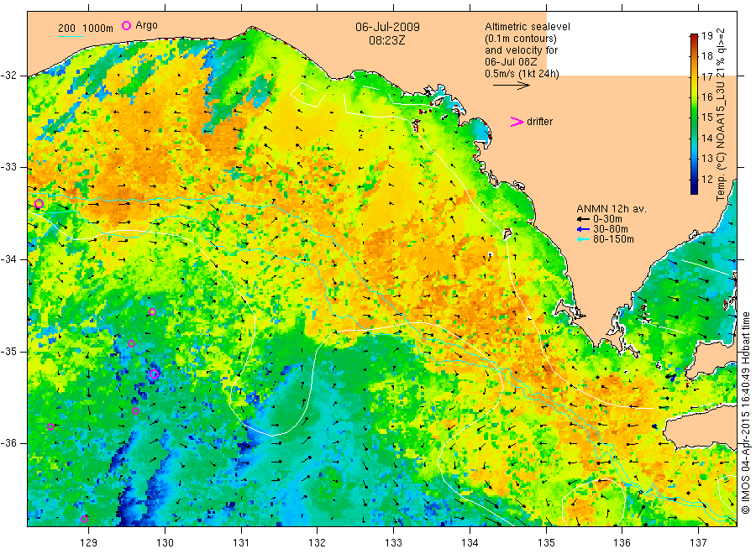Screen dimensions: 756x554
Task: Click the blue 30-80m ANMN arrow symbol
Action: coord(584,229)
